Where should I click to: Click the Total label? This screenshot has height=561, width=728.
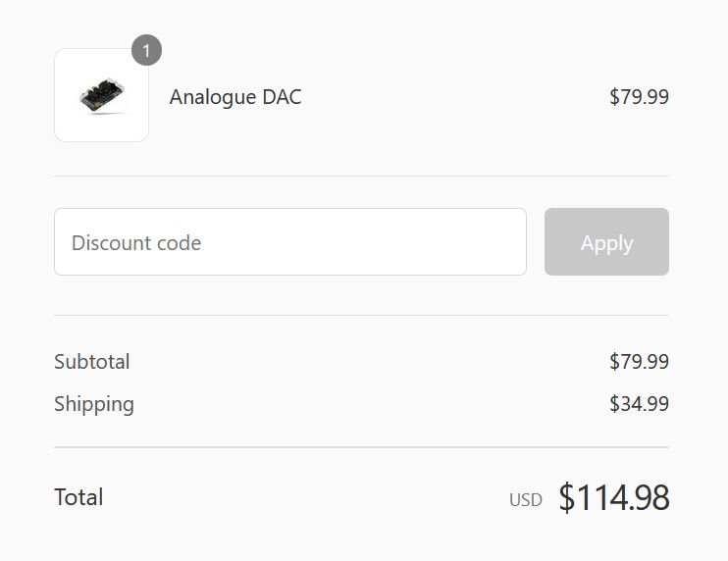78,497
